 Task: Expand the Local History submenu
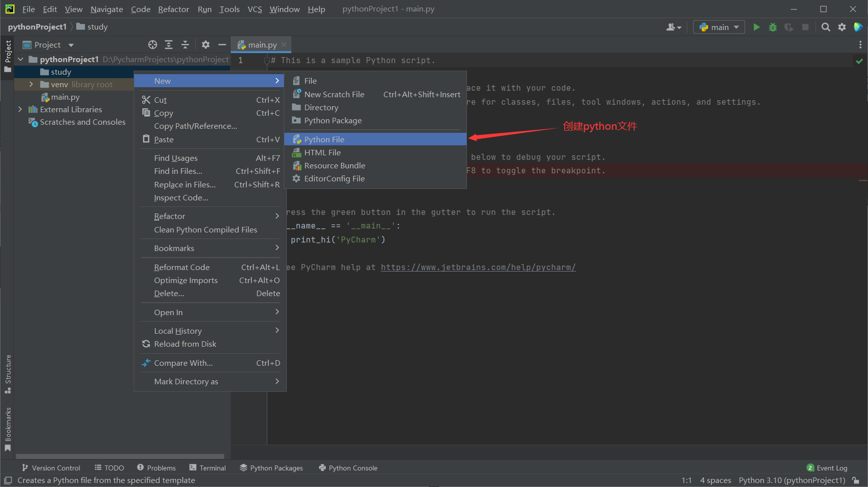(210, 331)
